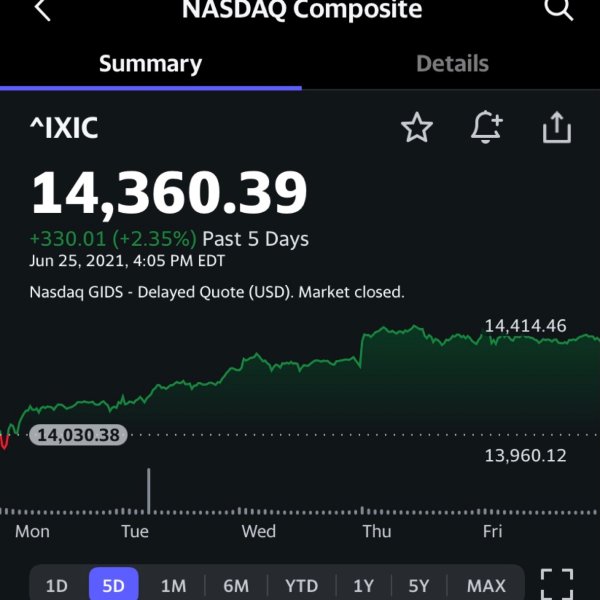Create a price alert with bell icon

click(x=486, y=127)
